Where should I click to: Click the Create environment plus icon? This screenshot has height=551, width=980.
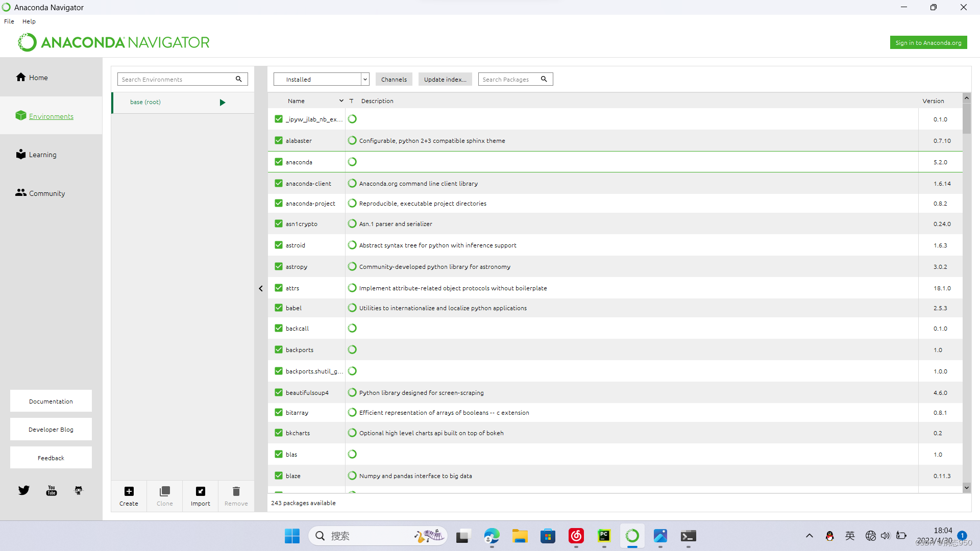[129, 491]
